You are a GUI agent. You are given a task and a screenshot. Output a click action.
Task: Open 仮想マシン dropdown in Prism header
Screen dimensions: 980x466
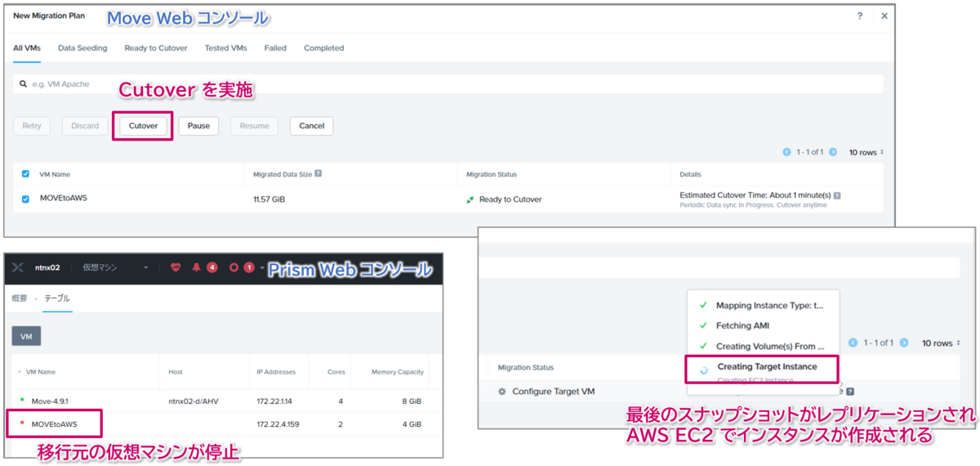pyautogui.click(x=115, y=267)
